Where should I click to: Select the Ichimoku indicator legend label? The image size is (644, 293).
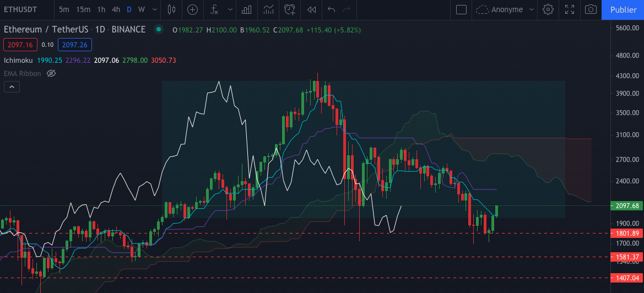click(x=19, y=61)
